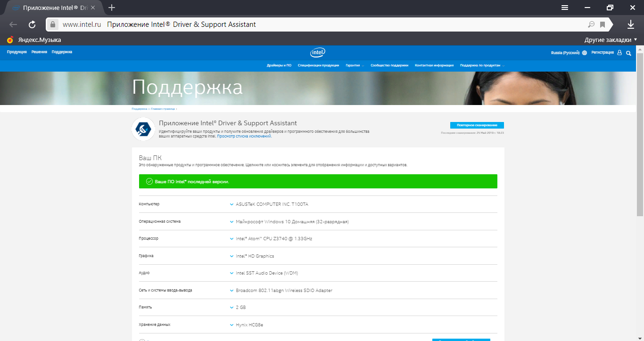Click the green up-to-date status checkmark
This screenshot has height=341, width=644.
pyautogui.click(x=149, y=181)
